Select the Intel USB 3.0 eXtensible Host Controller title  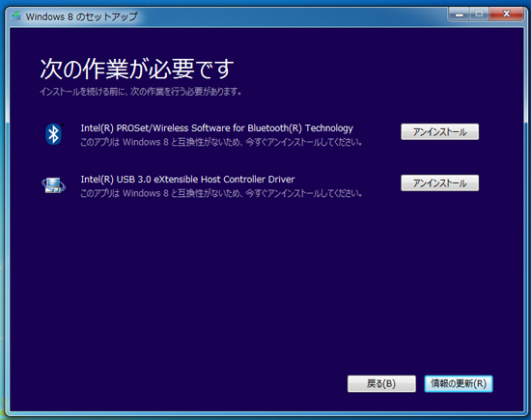click(187, 180)
